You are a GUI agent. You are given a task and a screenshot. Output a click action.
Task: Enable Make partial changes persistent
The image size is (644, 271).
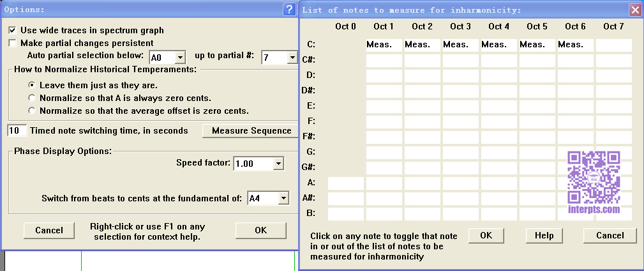[12, 43]
